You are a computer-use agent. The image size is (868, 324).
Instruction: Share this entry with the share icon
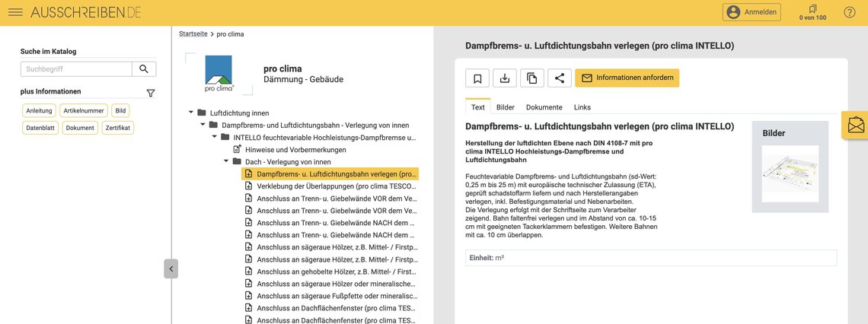tap(559, 78)
